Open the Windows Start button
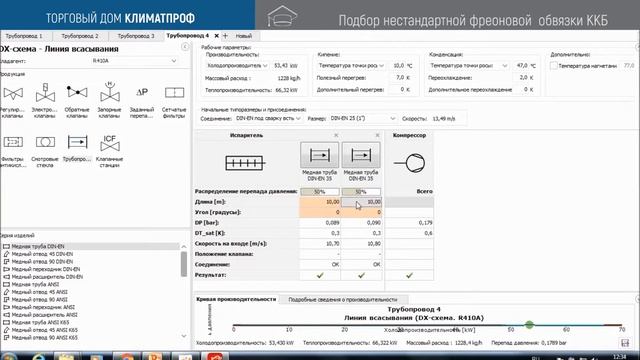Viewport: 640px width, 360px height. pos(8,356)
